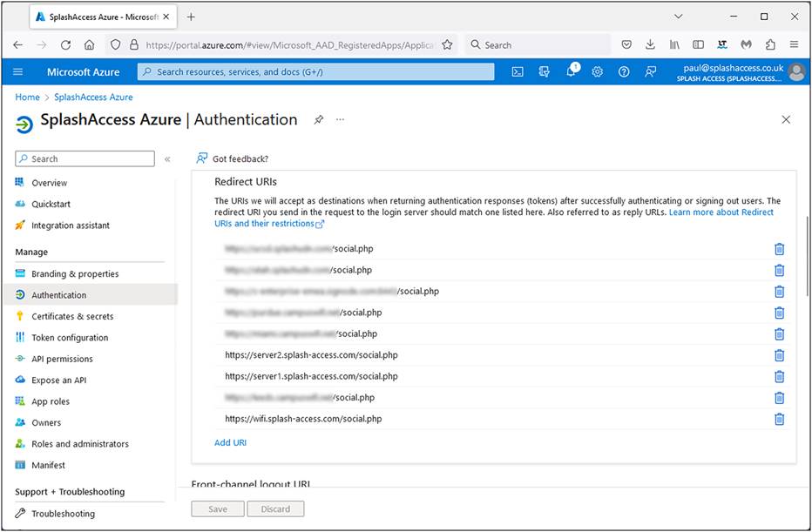Open Owners menu item

coord(46,423)
